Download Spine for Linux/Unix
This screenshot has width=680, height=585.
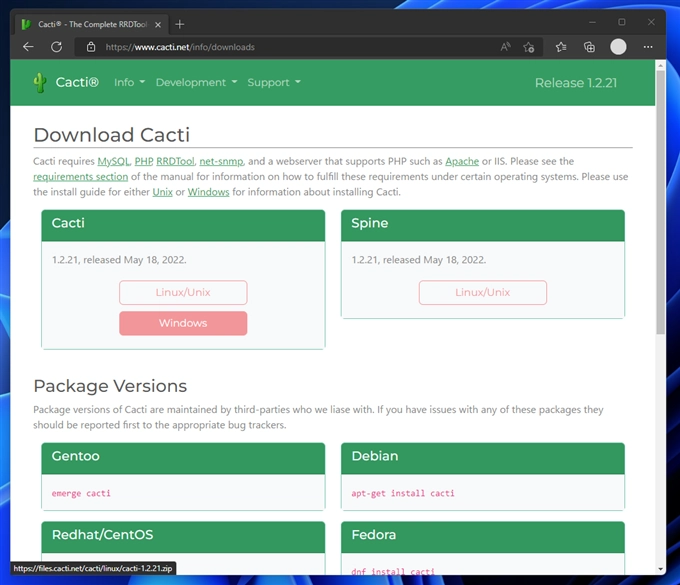point(483,292)
